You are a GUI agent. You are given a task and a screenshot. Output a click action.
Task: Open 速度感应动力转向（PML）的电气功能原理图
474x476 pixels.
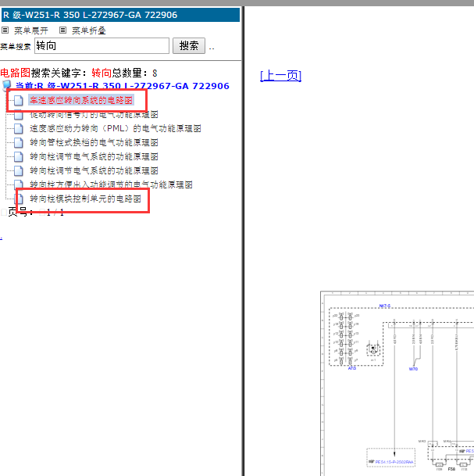coord(116,128)
